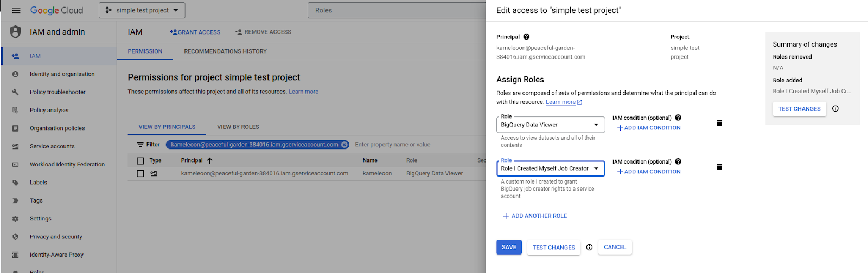Click the Service accounts sidebar icon
The image size is (868, 273).
[15, 146]
